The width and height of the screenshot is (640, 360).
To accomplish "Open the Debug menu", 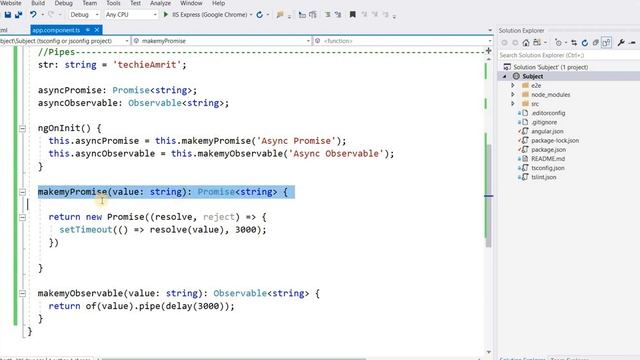I will [x=63, y=3].
